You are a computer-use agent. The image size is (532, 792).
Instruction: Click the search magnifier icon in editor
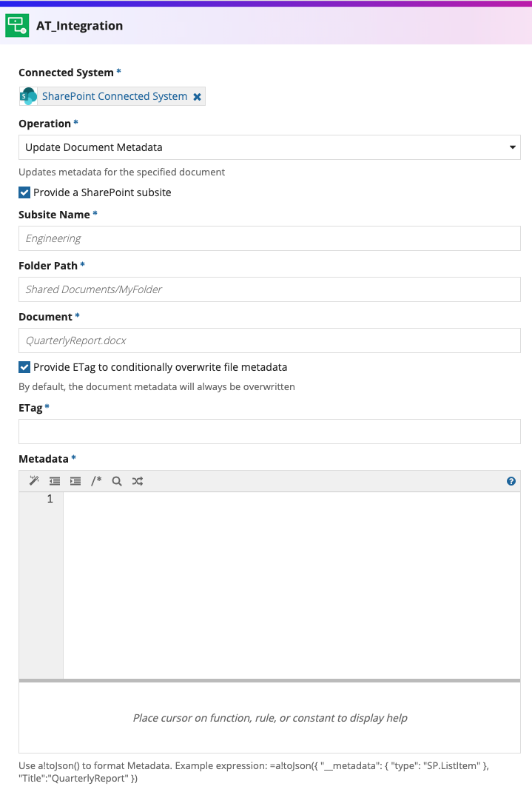point(117,481)
